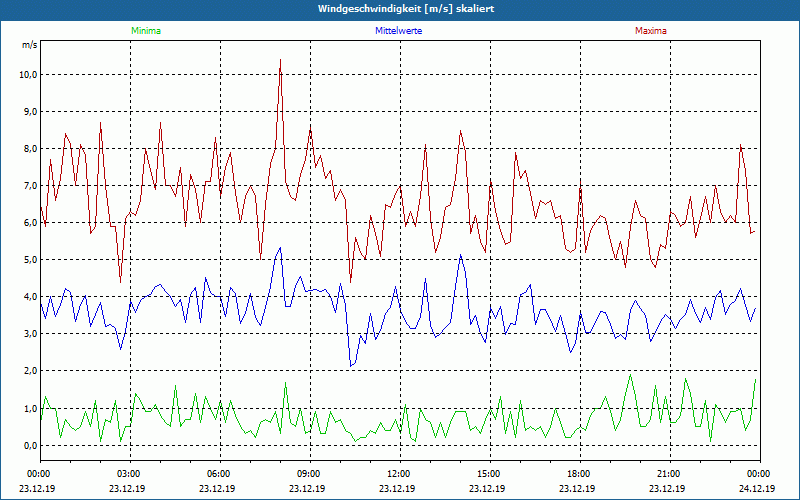Click the 10,0 y-axis value
Viewport: 800px width, 500px height.
28,75
